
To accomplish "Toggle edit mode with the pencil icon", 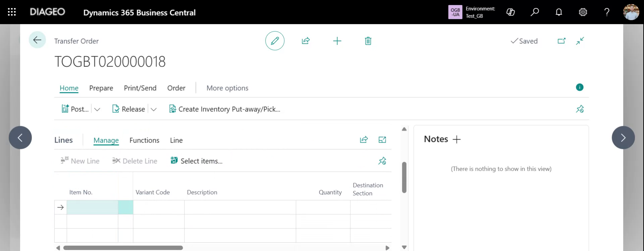I will 275,41.
